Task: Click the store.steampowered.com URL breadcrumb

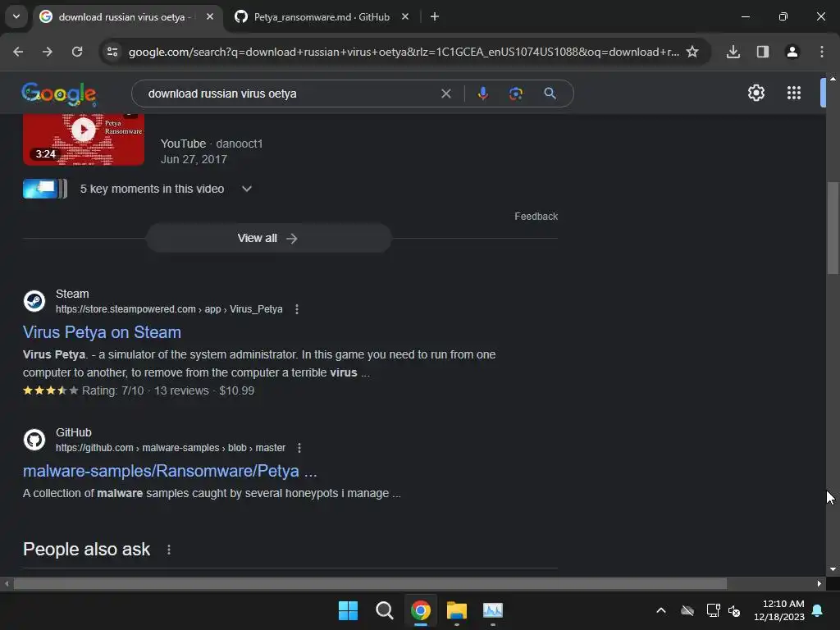Action: (x=169, y=309)
